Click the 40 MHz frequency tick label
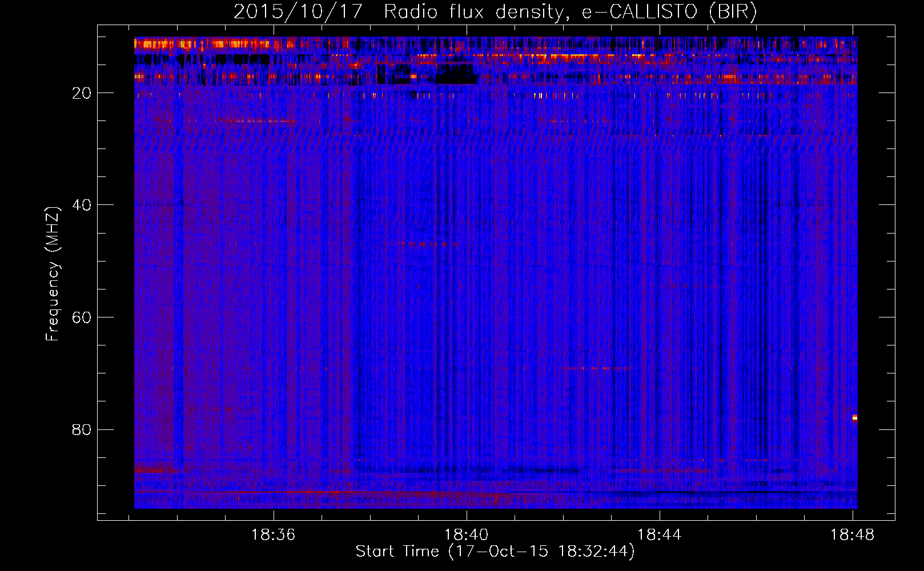Viewport: 924px width, 571px height. tap(82, 205)
